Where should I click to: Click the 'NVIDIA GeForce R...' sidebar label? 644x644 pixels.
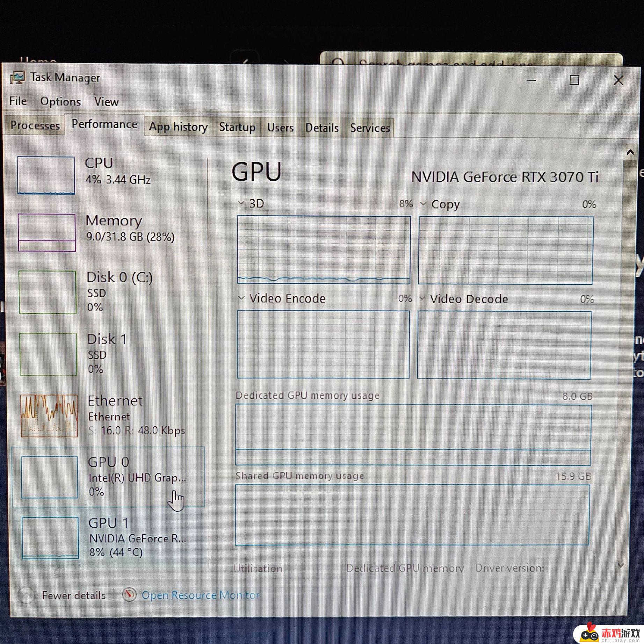[x=138, y=538]
